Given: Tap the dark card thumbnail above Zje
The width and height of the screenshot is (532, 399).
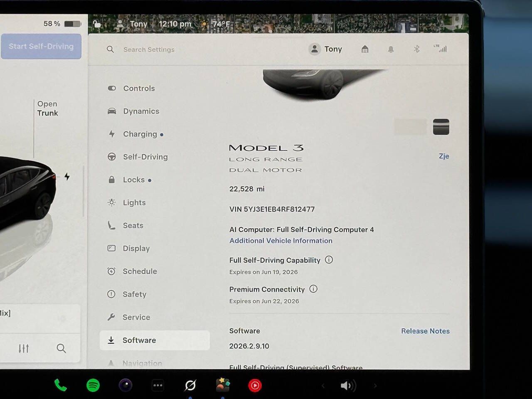Looking at the screenshot, I should tap(441, 127).
